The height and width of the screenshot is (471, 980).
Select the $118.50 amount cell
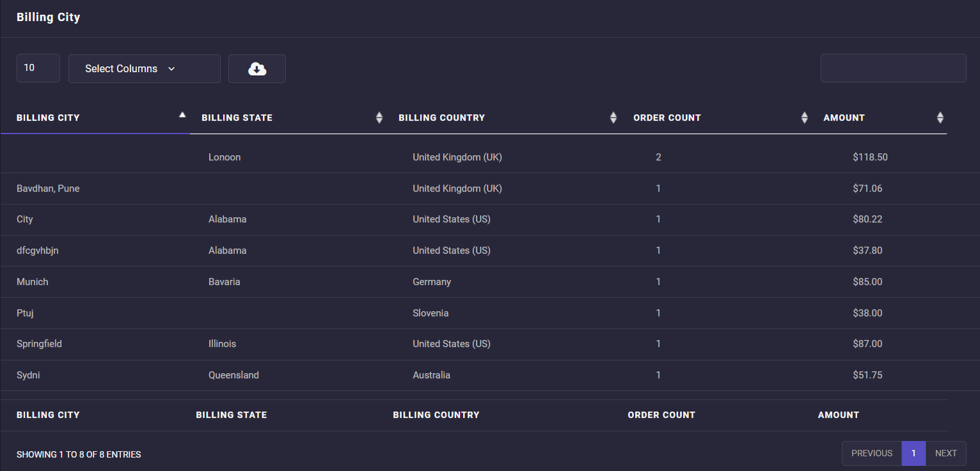click(870, 157)
